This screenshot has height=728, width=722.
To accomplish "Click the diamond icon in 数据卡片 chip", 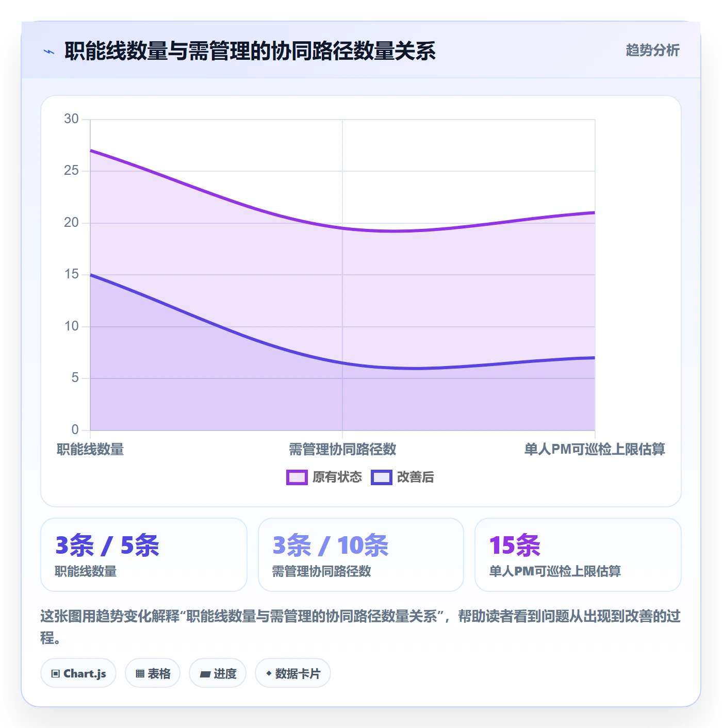I will pos(269,673).
